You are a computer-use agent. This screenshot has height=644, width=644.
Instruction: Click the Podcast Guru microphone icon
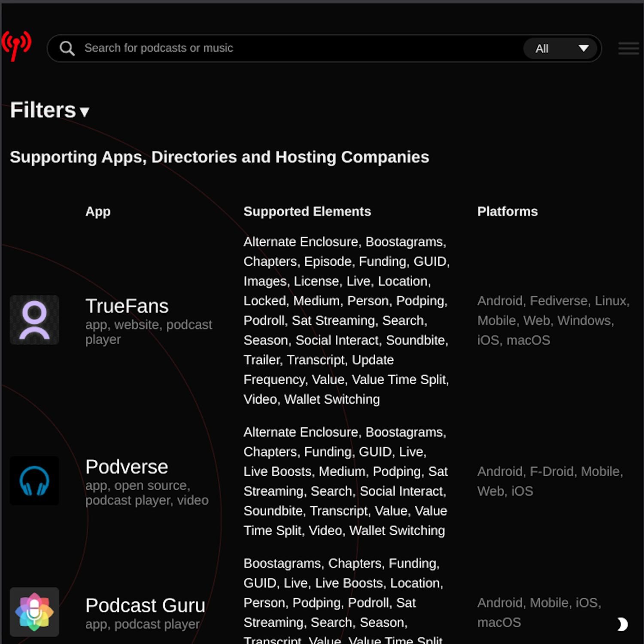[34, 612]
